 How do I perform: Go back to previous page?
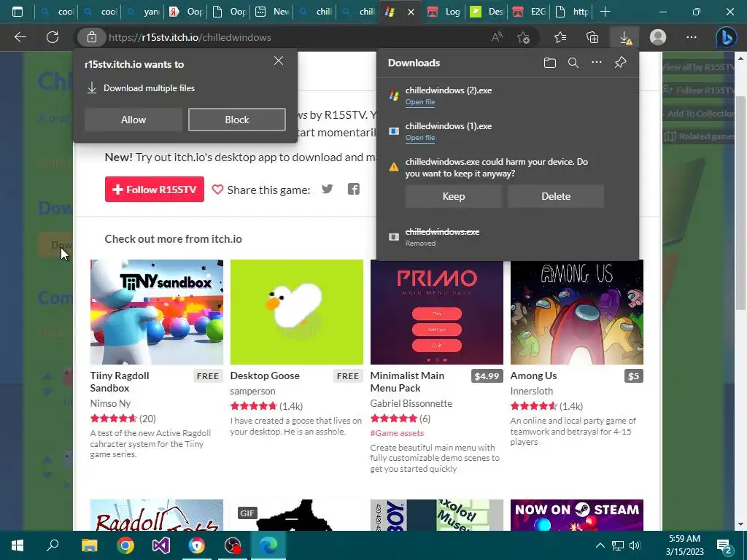point(20,38)
